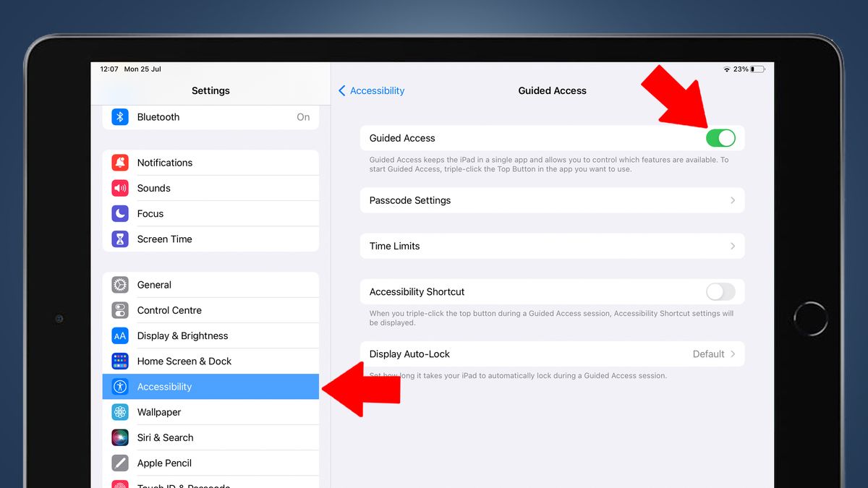This screenshot has height=488, width=868.
Task: Select the Accessibility figure icon
Action: point(119,386)
